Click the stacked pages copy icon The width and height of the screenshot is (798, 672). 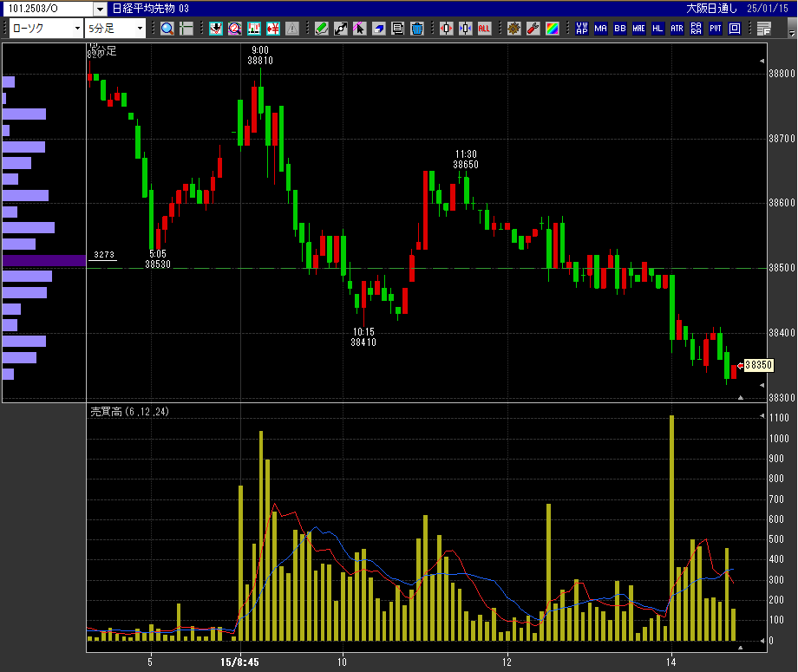tap(397, 29)
